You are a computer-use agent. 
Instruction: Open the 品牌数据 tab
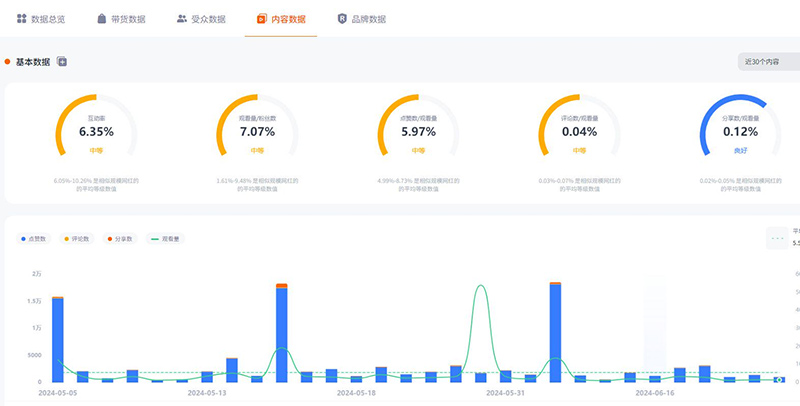361,19
